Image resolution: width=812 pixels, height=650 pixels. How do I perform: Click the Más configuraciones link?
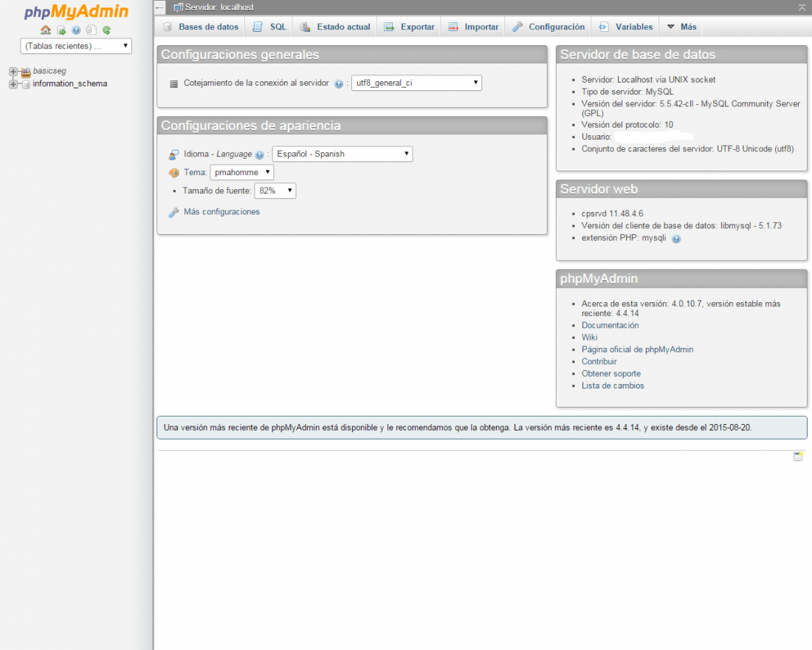[x=221, y=212]
